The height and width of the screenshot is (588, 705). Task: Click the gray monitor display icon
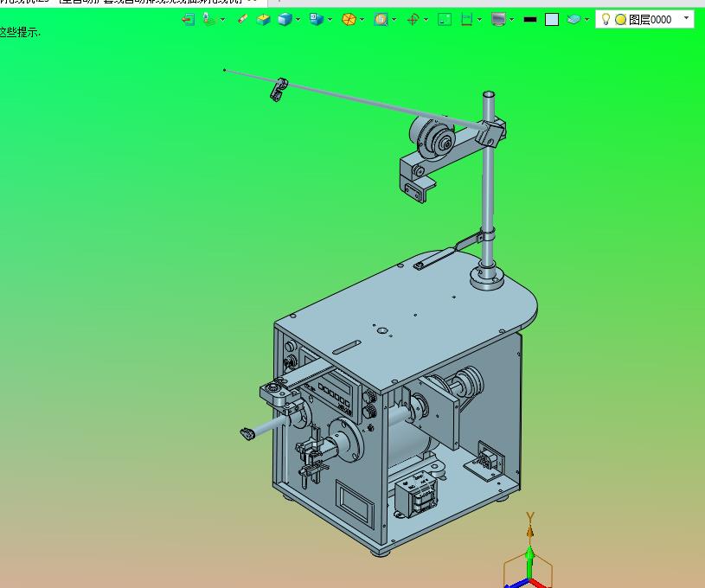click(498, 19)
